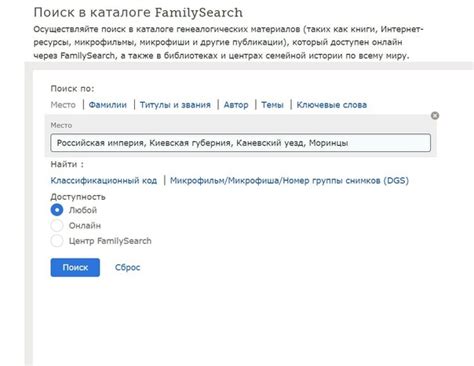Click the Любой label text
The height and width of the screenshot is (366, 474).
pos(83,210)
